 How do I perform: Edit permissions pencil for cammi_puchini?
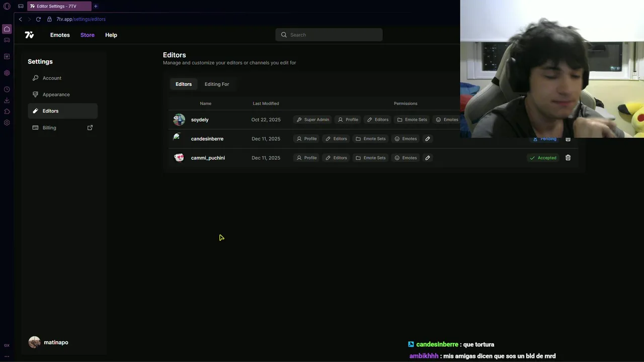[x=428, y=158]
